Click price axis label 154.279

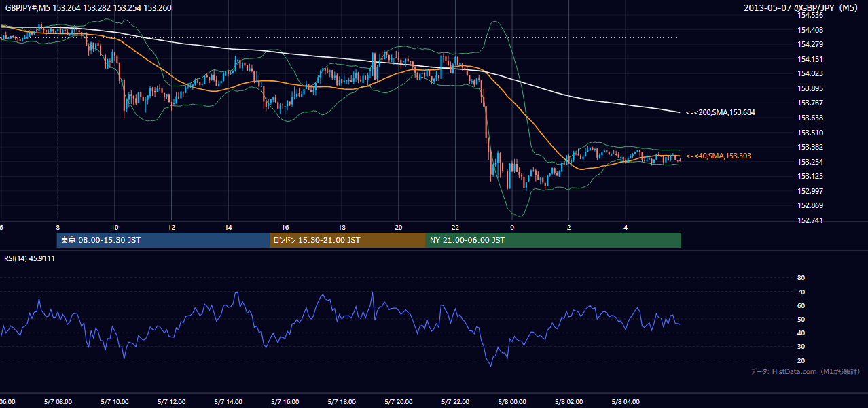click(x=810, y=44)
